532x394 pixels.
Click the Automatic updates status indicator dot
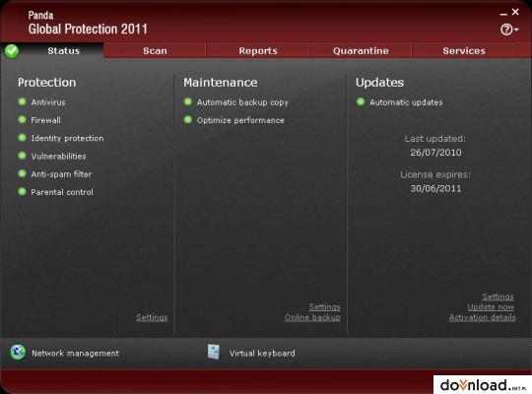click(361, 101)
